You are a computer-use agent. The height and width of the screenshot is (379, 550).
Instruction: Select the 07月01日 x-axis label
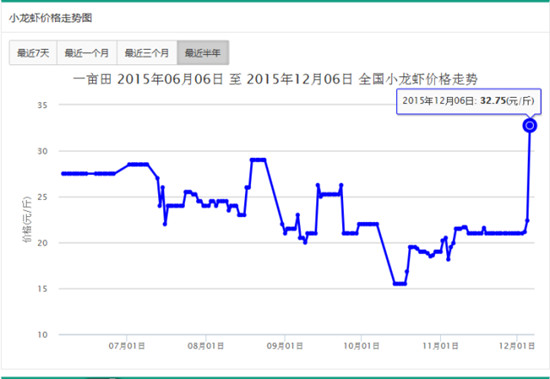(127, 346)
